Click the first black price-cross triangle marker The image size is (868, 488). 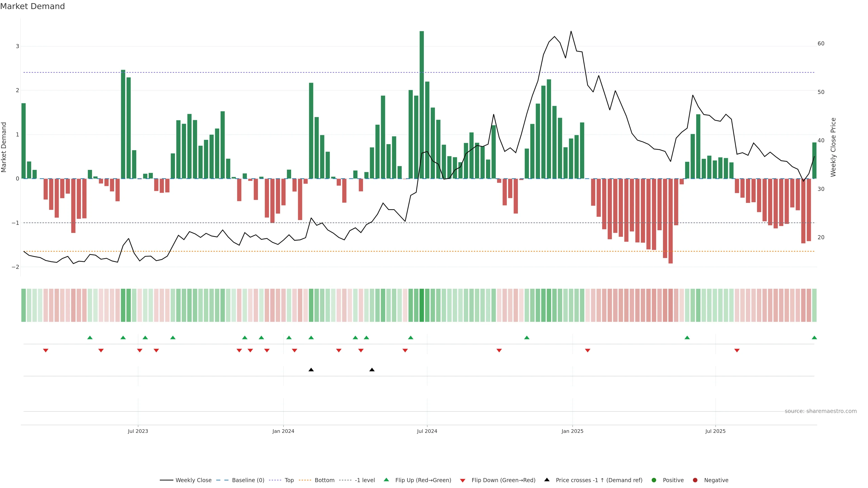pos(311,370)
